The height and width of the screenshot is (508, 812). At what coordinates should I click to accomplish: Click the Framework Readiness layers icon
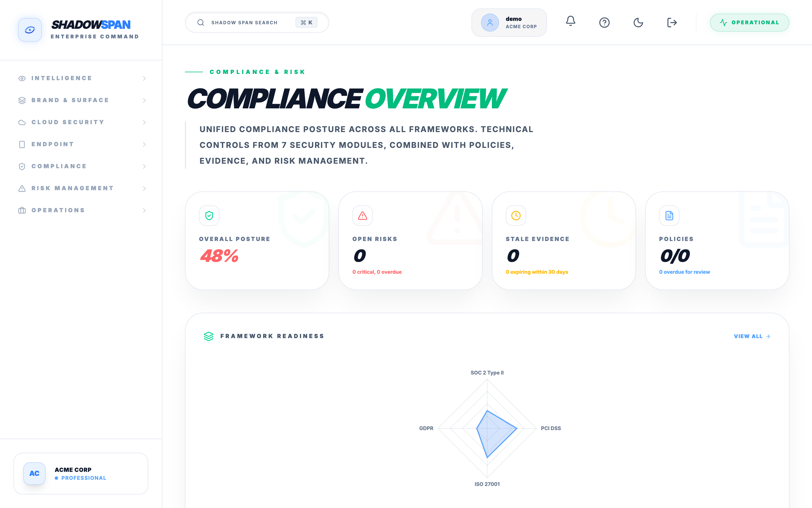point(209,336)
